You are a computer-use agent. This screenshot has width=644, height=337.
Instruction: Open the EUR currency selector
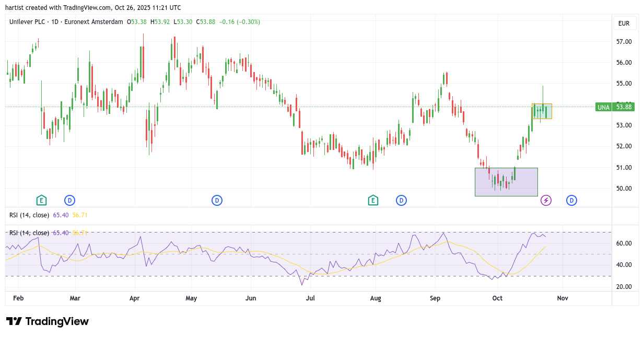(x=624, y=24)
